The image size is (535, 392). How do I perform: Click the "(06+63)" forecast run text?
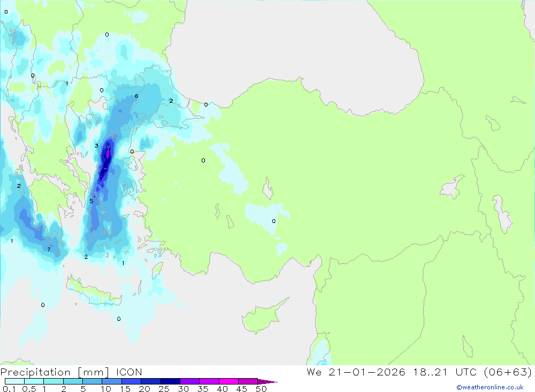click(x=508, y=372)
